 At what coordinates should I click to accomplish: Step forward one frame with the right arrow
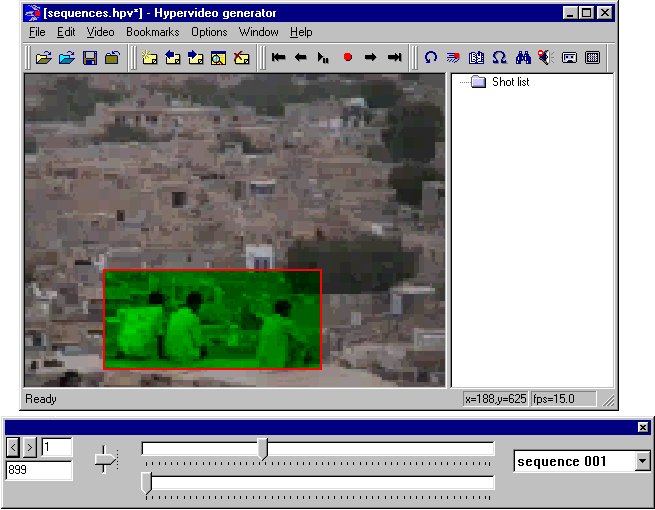[x=370, y=58]
